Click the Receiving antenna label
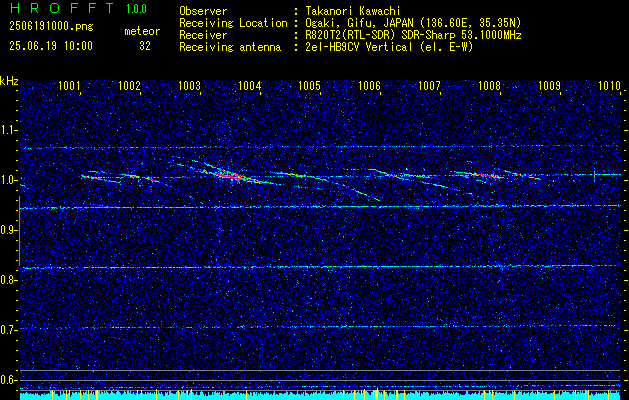 click(x=230, y=47)
